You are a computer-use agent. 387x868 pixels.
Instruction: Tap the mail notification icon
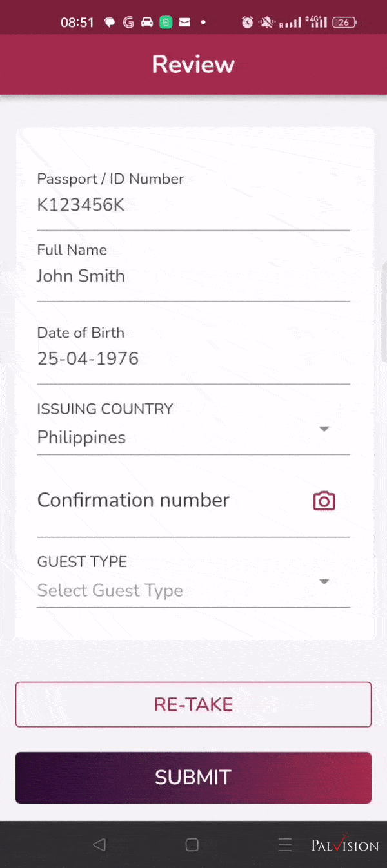[x=184, y=23]
